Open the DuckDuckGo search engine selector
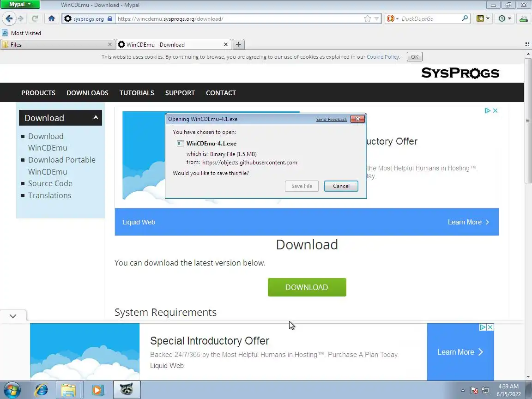 (x=393, y=18)
